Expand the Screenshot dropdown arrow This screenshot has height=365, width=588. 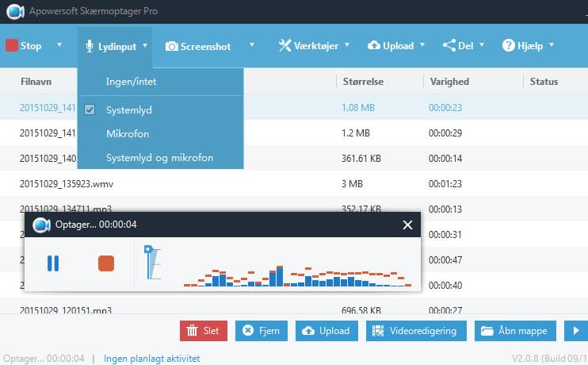point(252,45)
